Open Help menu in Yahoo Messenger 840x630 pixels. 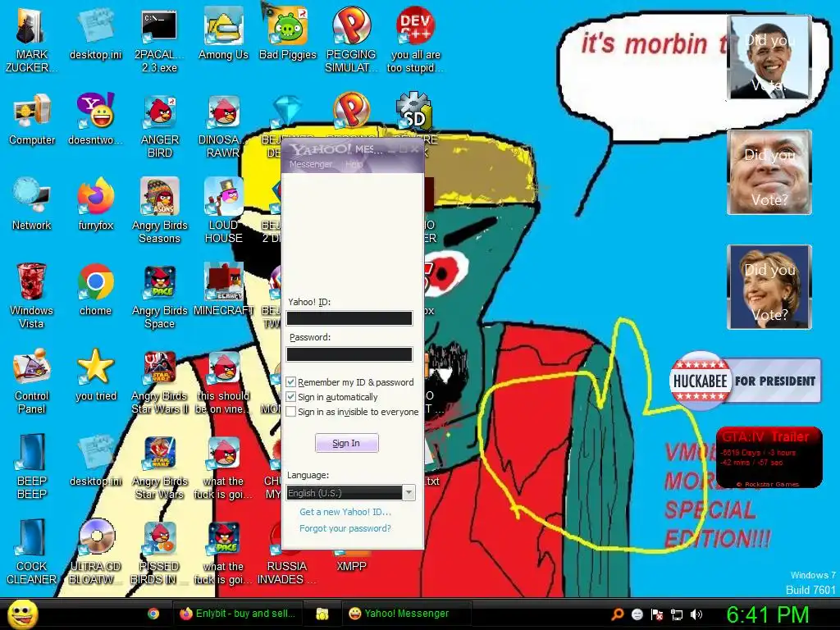pyautogui.click(x=354, y=164)
